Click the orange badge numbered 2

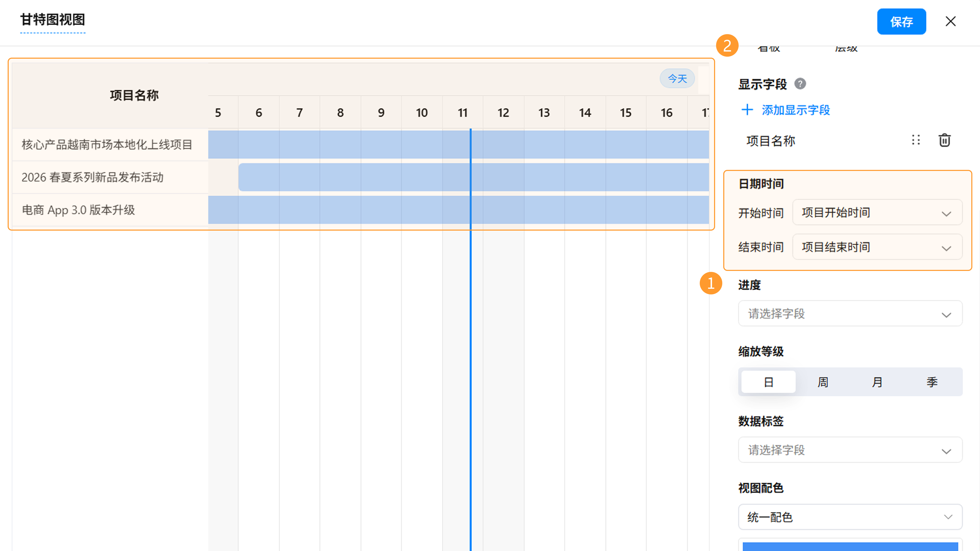coord(727,46)
